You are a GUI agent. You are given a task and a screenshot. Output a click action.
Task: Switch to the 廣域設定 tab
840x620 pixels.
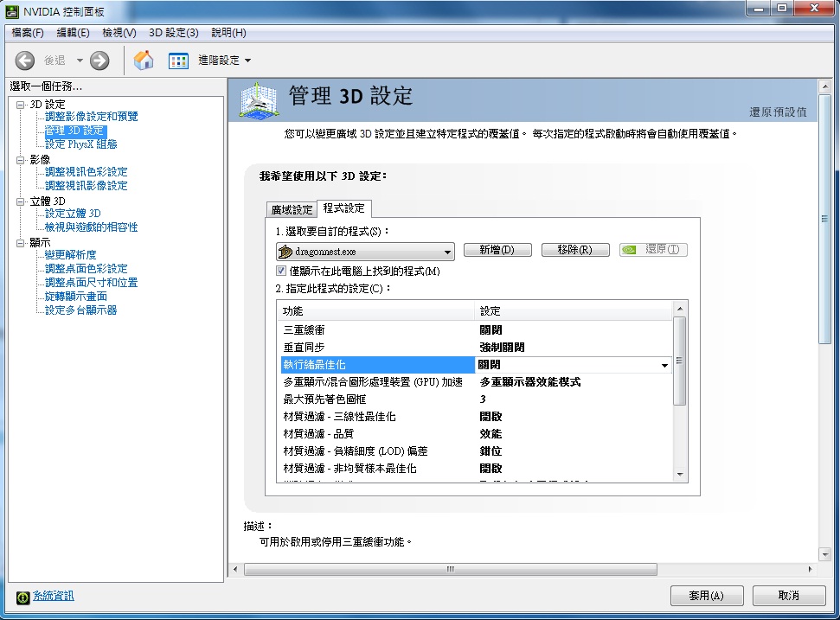tap(292, 209)
